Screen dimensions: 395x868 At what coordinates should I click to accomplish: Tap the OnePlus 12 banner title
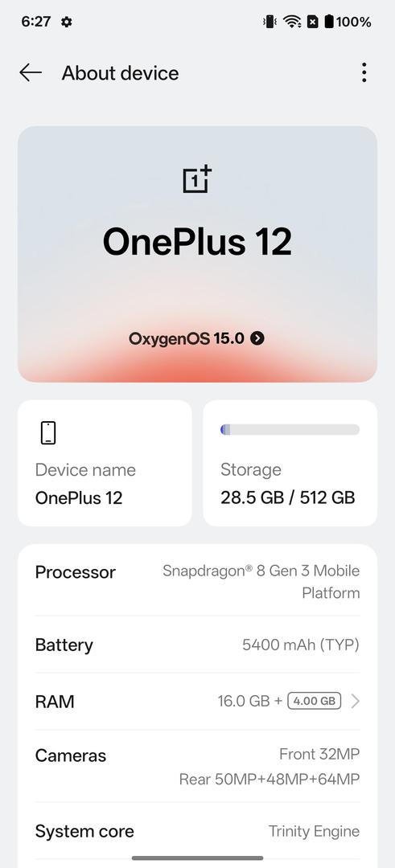[198, 242]
